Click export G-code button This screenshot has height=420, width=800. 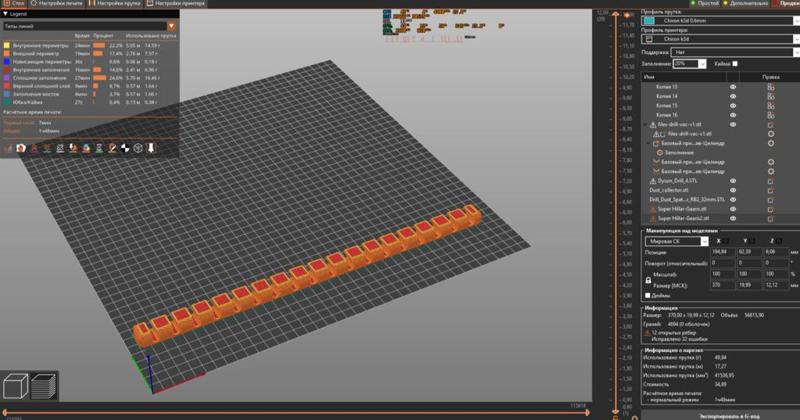coord(720,415)
